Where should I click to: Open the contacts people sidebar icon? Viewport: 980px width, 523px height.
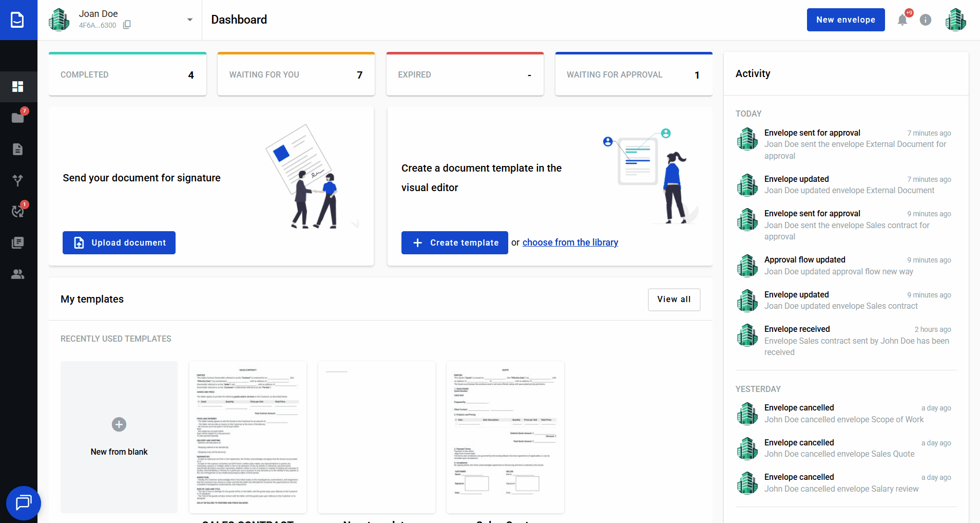[18, 274]
